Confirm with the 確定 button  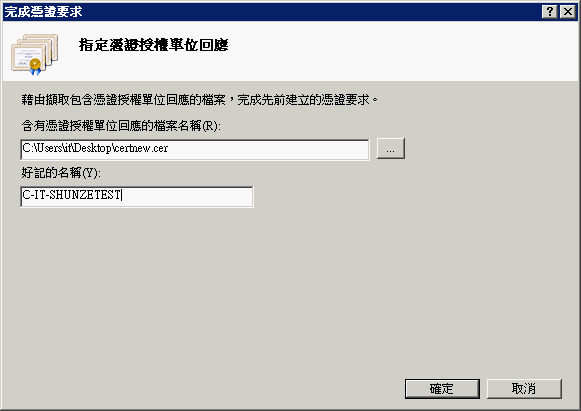pos(442,389)
